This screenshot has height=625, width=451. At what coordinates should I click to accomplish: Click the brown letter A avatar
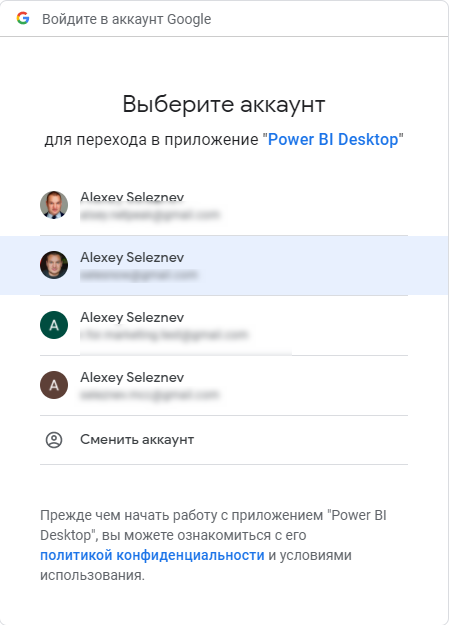point(54,385)
